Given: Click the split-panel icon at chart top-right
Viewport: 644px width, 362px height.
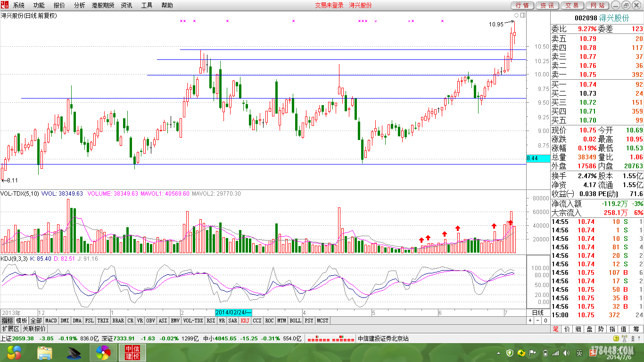Looking at the screenshot, I should coord(523,16).
